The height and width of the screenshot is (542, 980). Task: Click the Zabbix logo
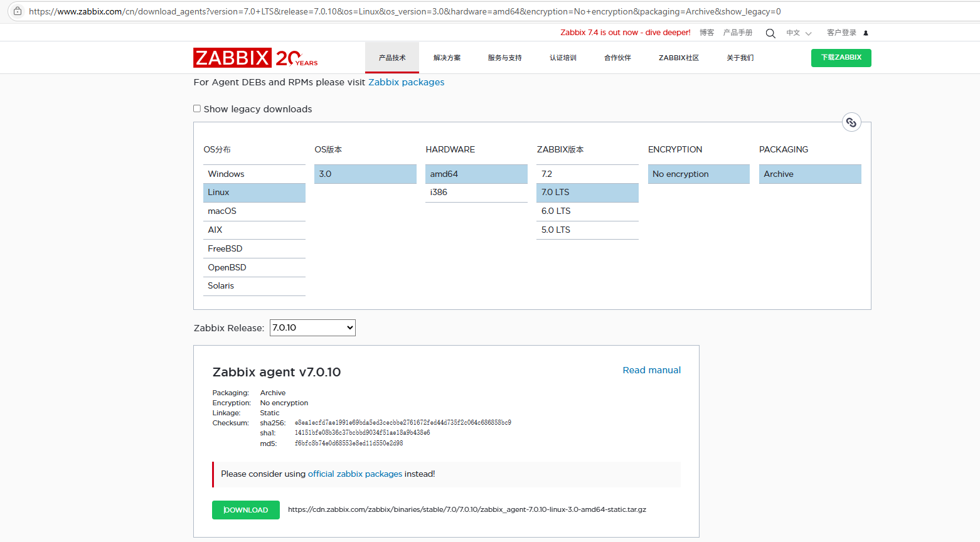pyautogui.click(x=255, y=58)
